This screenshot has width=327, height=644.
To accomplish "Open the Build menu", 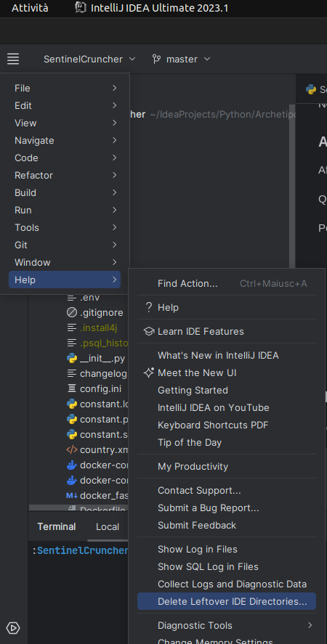I will tap(65, 192).
